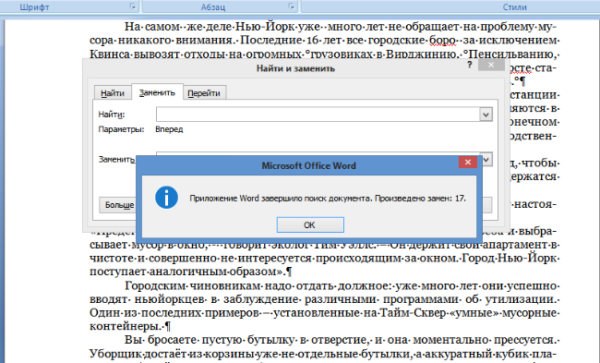The height and width of the screenshot is (363, 600).
Task: Expand the Заменить на field dropdown arrow
Action: 486,159
